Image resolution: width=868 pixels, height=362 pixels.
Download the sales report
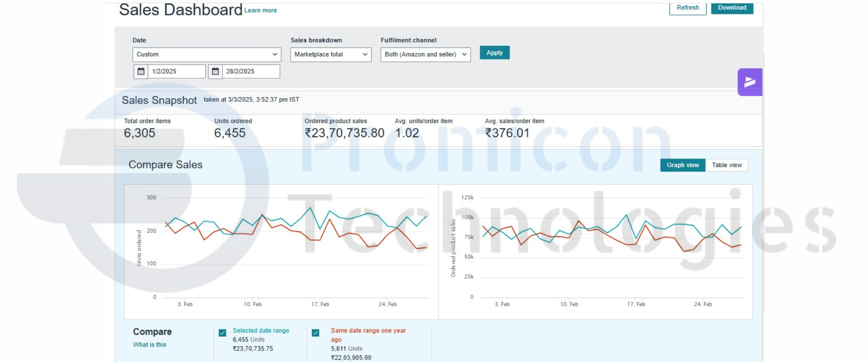click(732, 8)
